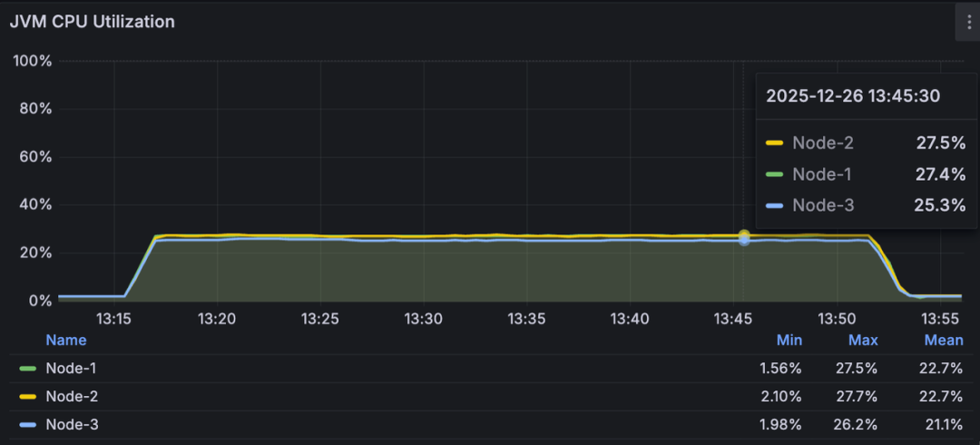Click the tooltip timestamp 2025-12-26 13:45:30

tap(853, 95)
